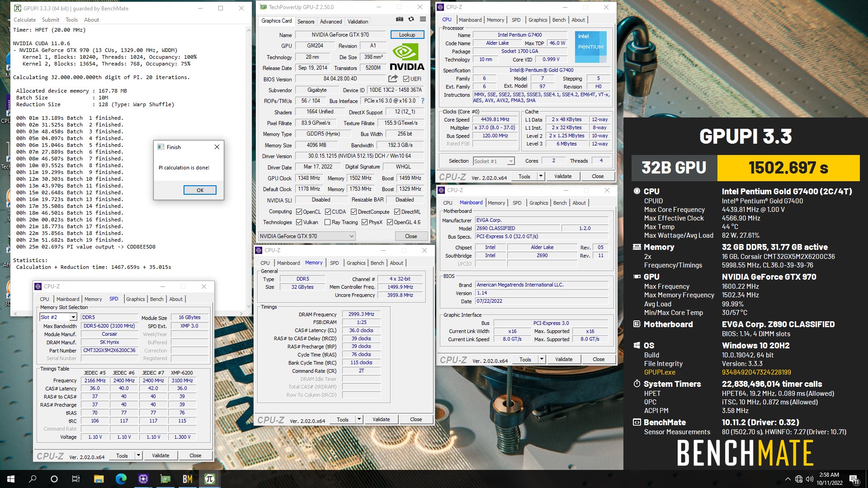
Task: Switch to the Sensors tab in GPU-Z
Action: tap(306, 22)
